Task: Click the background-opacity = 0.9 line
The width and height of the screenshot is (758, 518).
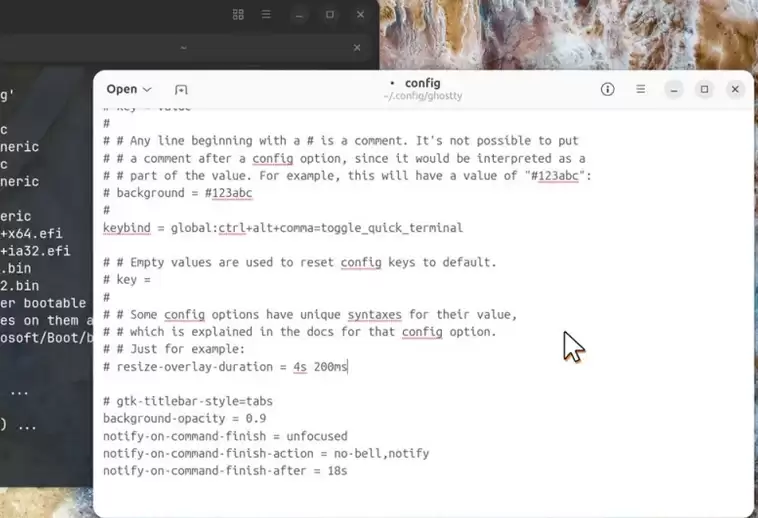Action: coord(185,418)
